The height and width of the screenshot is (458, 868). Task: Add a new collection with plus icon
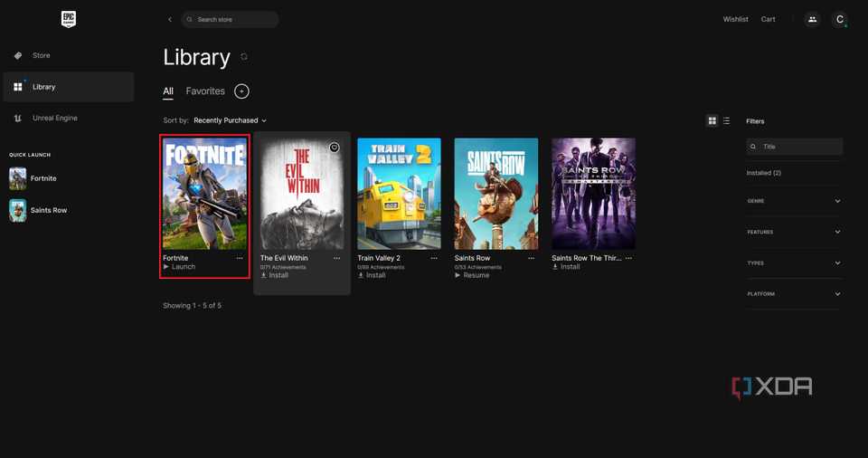(241, 91)
